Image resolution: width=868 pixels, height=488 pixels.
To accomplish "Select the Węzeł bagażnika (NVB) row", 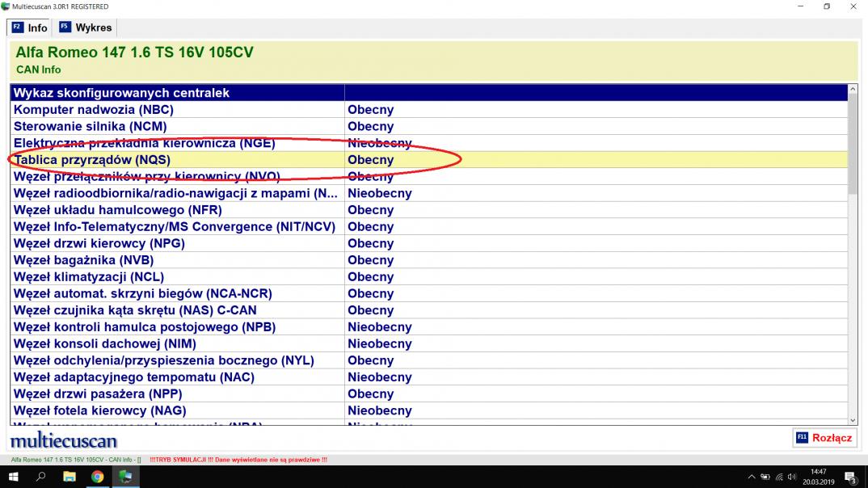I will (x=428, y=260).
